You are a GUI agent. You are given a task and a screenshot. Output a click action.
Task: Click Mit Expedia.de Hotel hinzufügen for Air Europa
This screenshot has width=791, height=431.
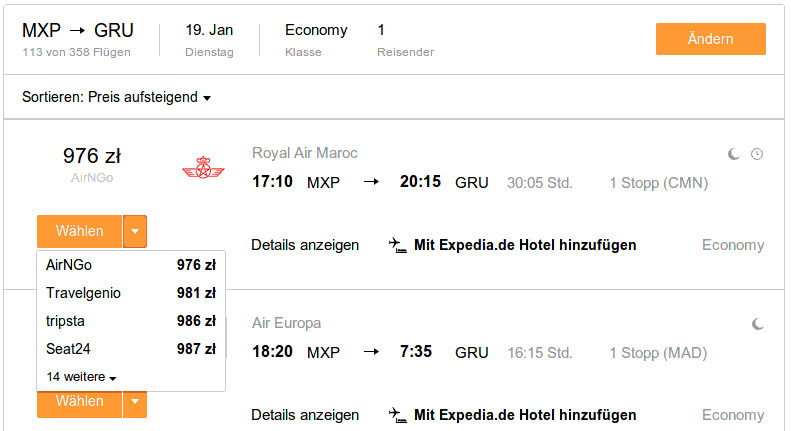click(525, 415)
